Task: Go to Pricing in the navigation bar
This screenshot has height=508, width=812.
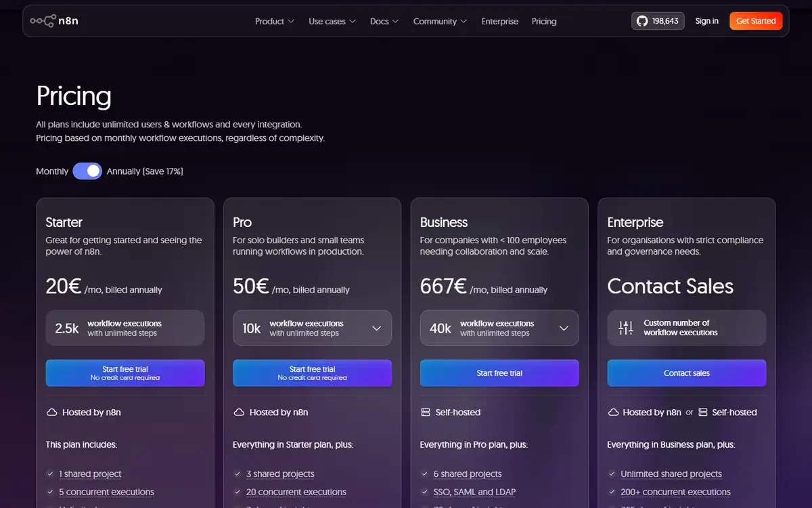Action: pyautogui.click(x=544, y=21)
